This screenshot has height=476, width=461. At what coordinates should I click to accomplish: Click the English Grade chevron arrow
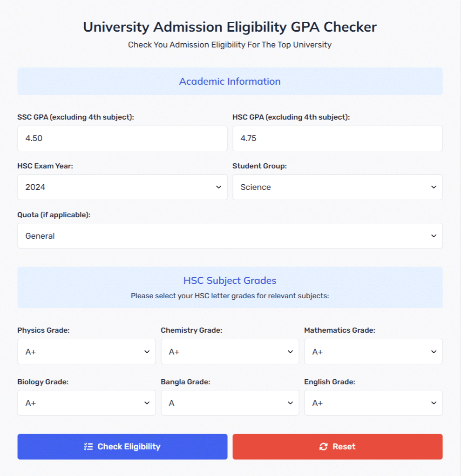[434, 403]
